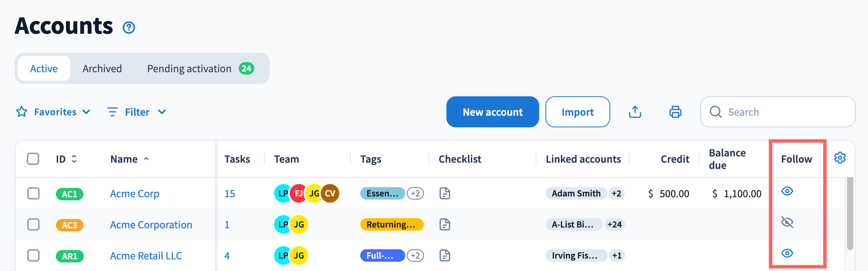This screenshot has height=271, width=868.
Task: Open table column settings gear
Action: tap(840, 158)
